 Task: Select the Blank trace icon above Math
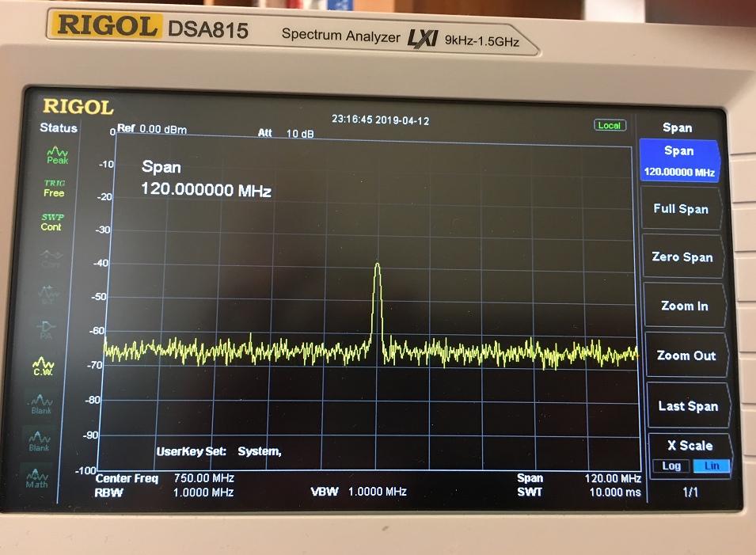tap(39, 441)
